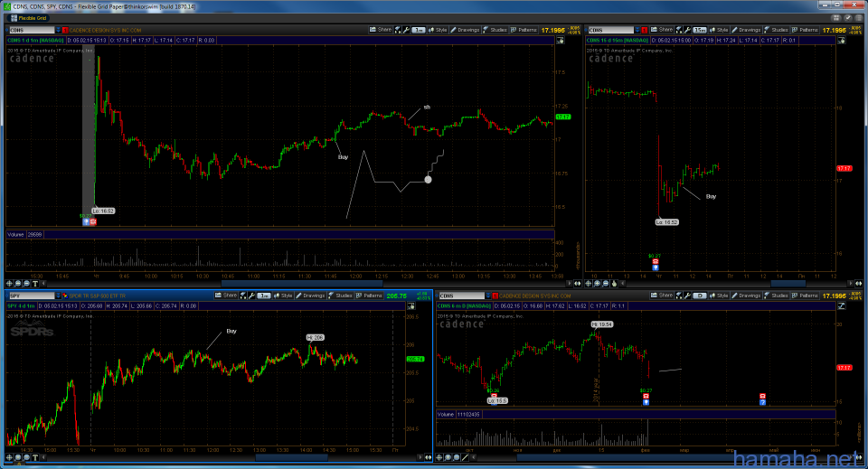
Task: Zoom in using magnifier below top-left chart
Action: coord(18,283)
